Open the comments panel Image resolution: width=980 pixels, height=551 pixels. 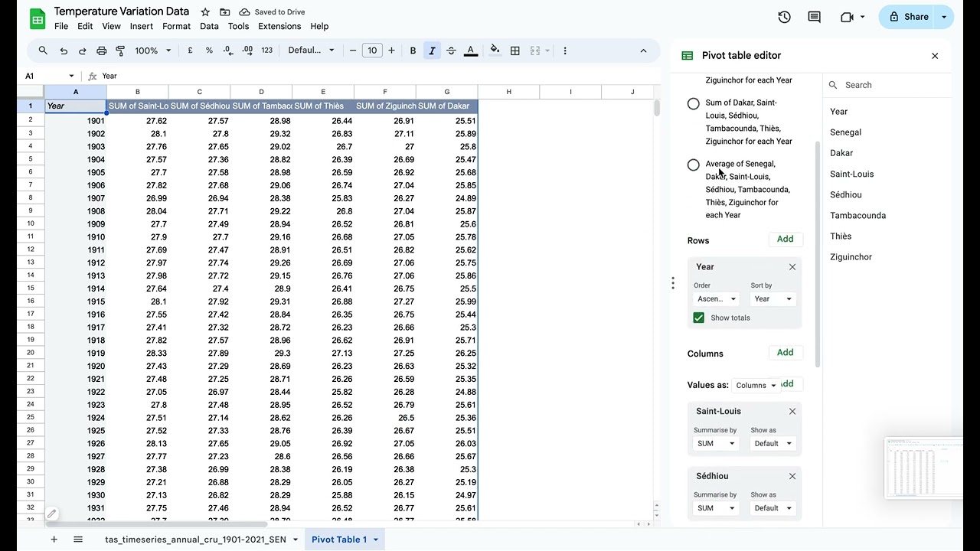pos(814,17)
